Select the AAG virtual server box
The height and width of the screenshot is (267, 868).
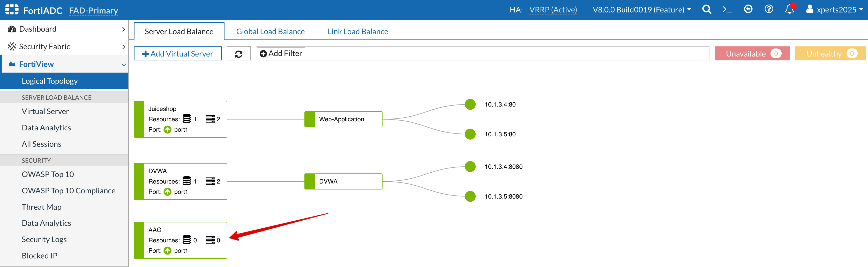[181, 240]
